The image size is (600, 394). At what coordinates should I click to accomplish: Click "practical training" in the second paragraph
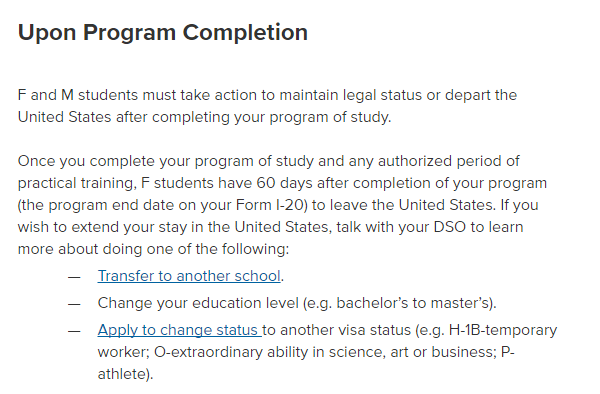tap(75, 183)
